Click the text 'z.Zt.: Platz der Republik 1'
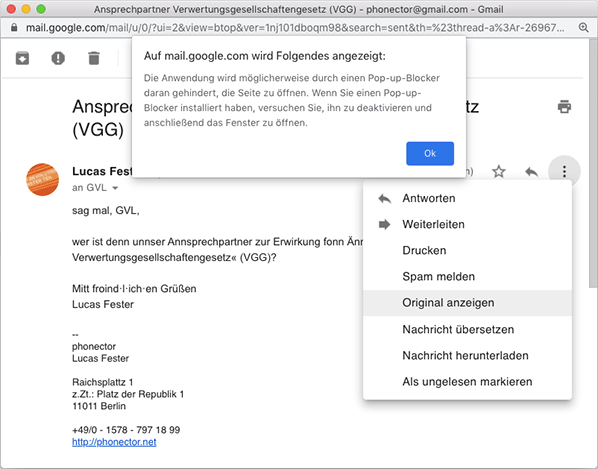Viewport: 598px width, 469px height. point(128,394)
